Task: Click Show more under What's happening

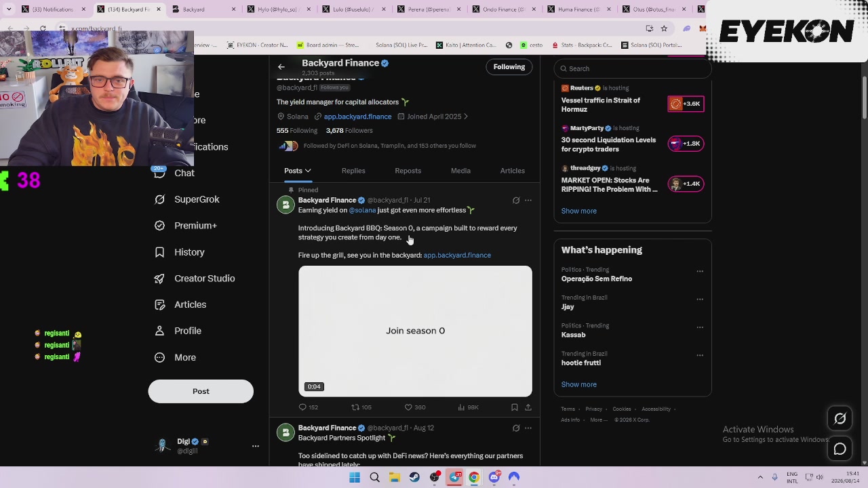Action: [578, 384]
